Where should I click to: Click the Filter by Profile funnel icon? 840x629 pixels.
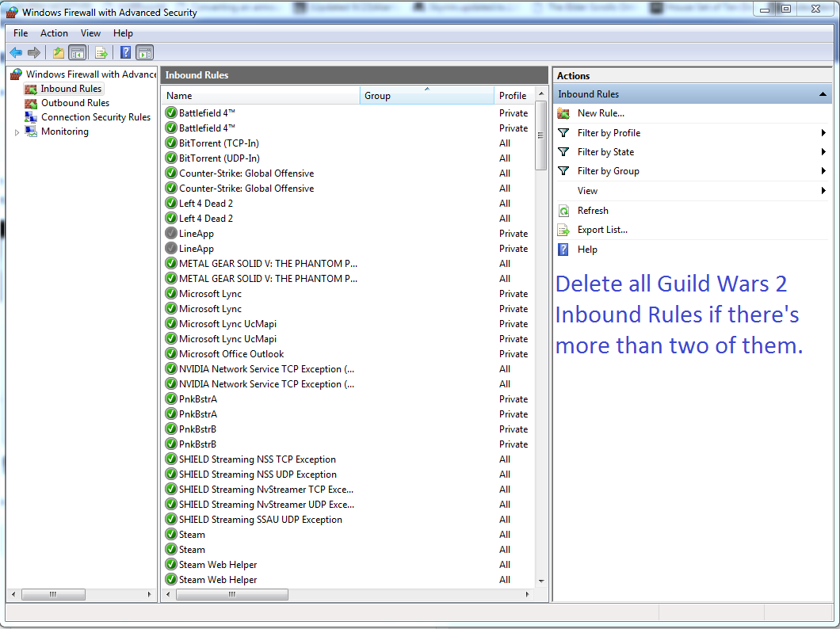(563, 133)
